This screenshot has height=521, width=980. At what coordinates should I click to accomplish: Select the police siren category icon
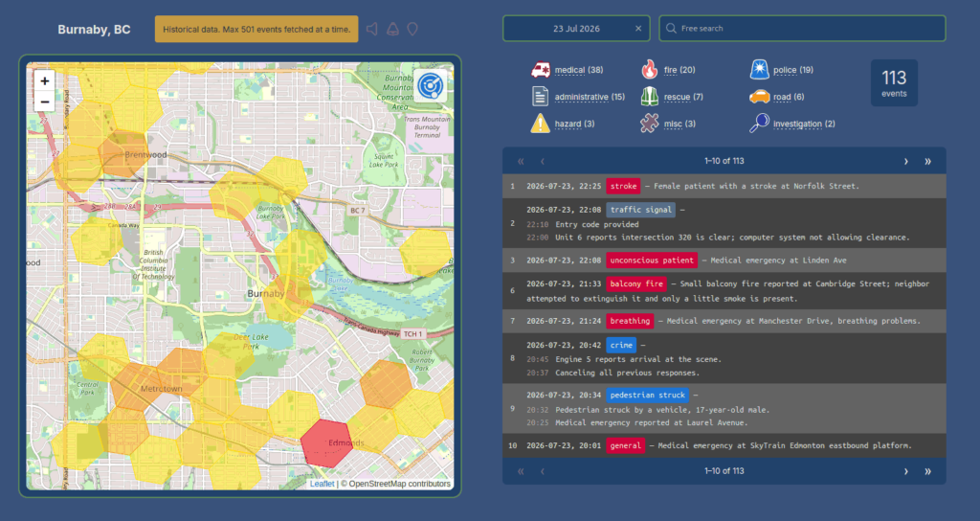pos(759,69)
